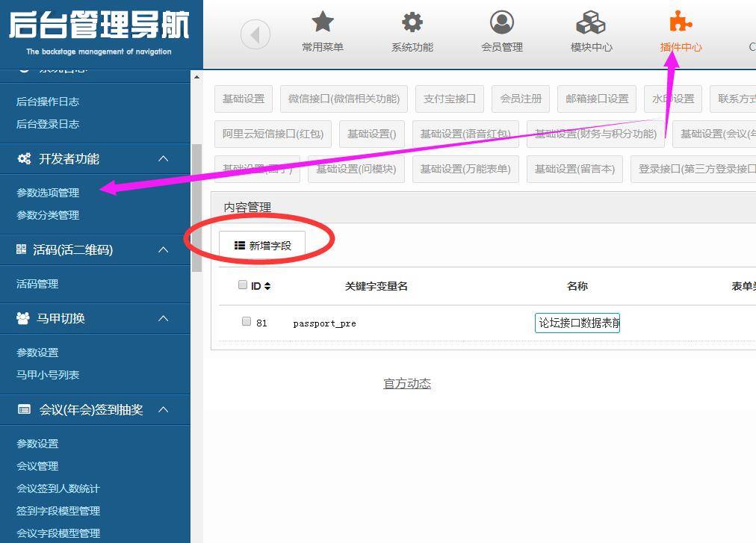Viewport: 756px width, 543px height.
Task: Select the 邮箱接口设置 tab
Action: 597,99
